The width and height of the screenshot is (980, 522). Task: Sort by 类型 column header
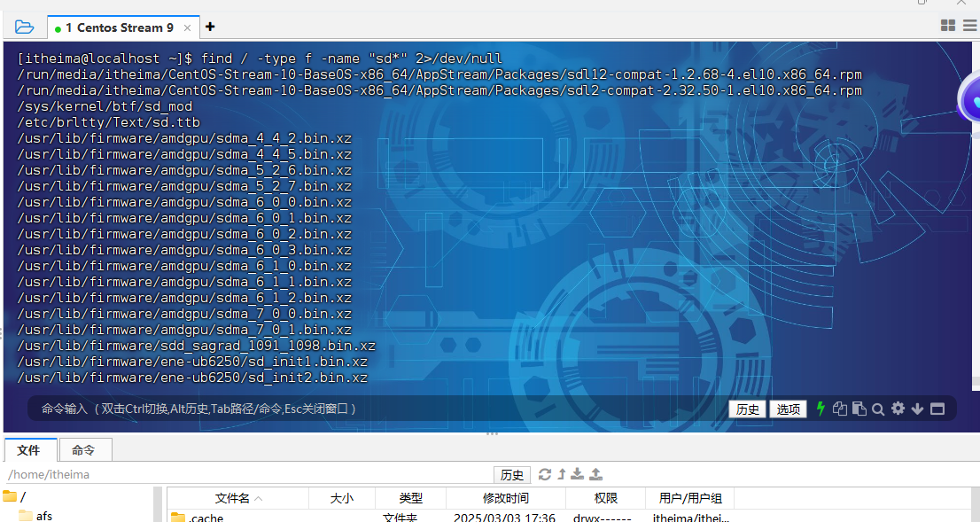410,498
